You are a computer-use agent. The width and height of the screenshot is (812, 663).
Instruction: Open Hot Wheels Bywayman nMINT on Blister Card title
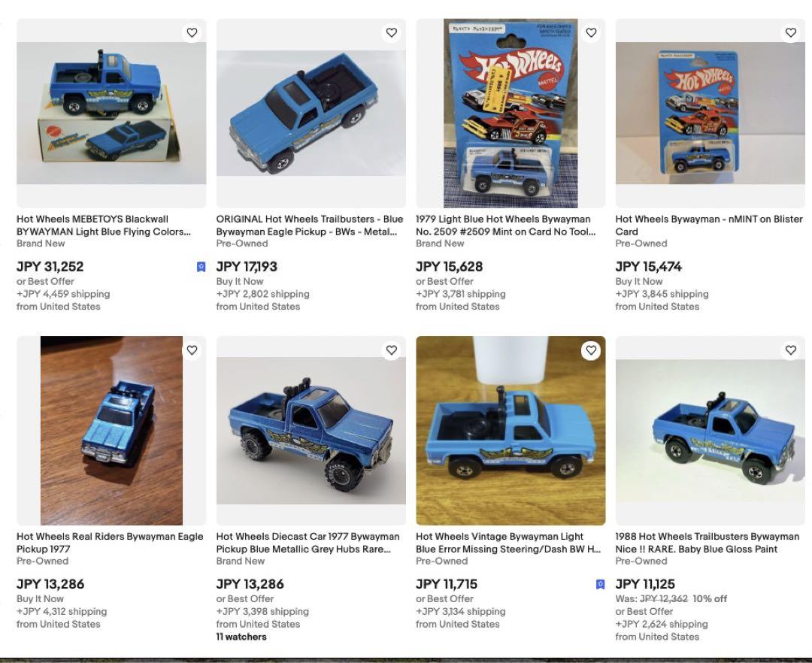[709, 226]
